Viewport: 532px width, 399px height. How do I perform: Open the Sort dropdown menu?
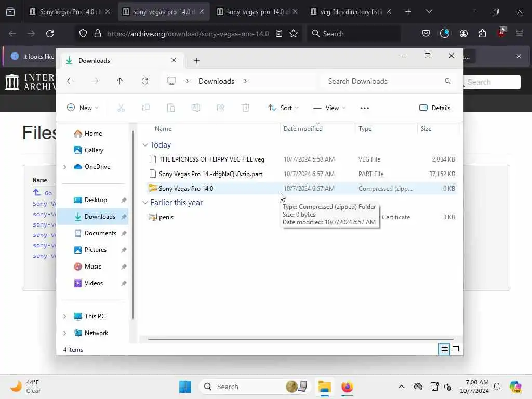click(x=283, y=108)
